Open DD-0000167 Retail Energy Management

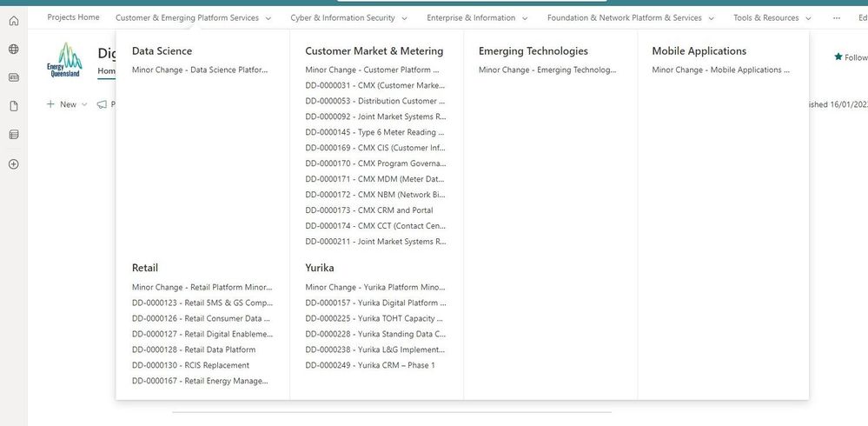[x=201, y=381]
